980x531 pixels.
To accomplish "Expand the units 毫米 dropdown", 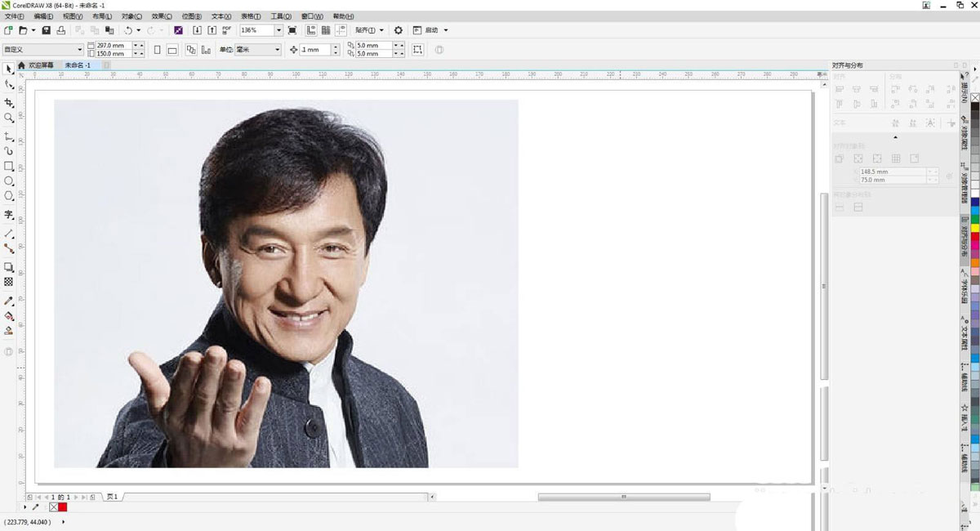I will 277,50.
